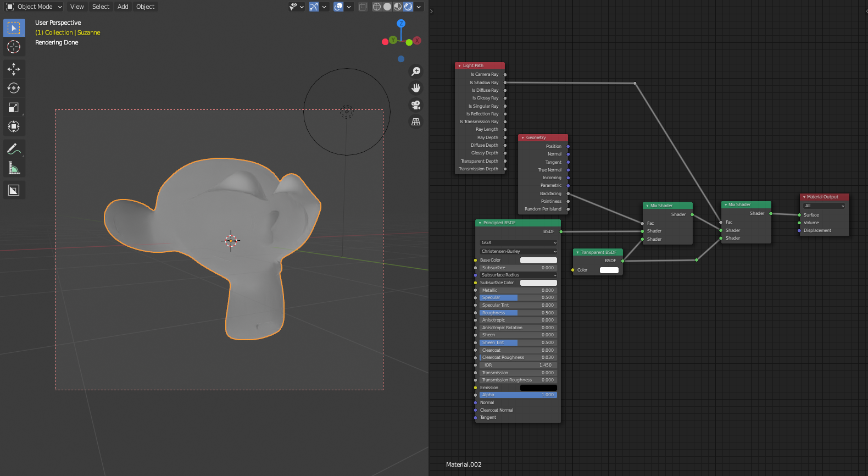This screenshot has width=868, height=476.
Task: Collapse the Material Output node
Action: coord(804,197)
